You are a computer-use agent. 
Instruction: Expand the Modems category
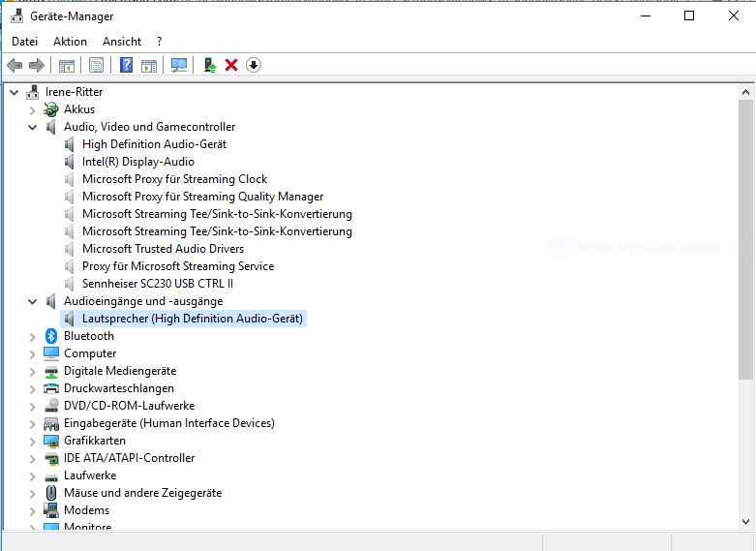click(32, 510)
